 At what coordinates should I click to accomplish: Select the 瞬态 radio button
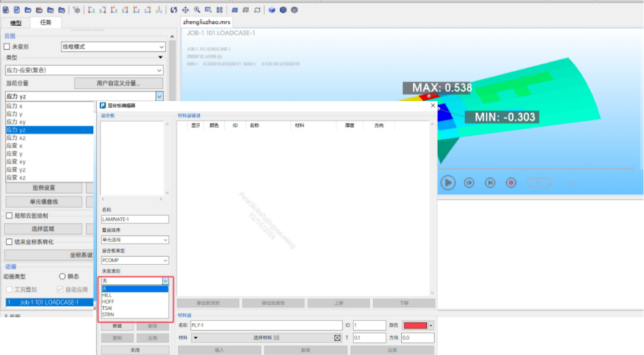click(62, 276)
